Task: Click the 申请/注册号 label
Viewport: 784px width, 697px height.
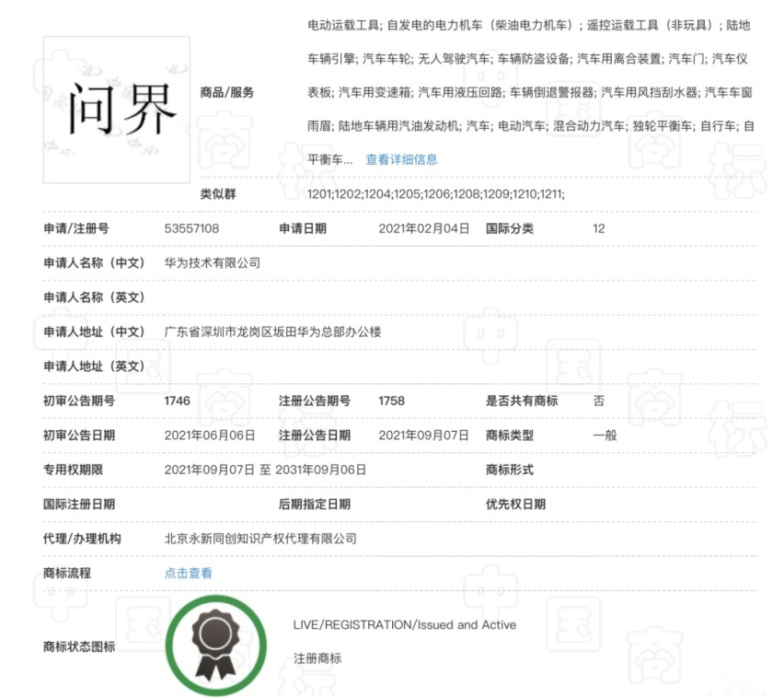Action: point(76,228)
